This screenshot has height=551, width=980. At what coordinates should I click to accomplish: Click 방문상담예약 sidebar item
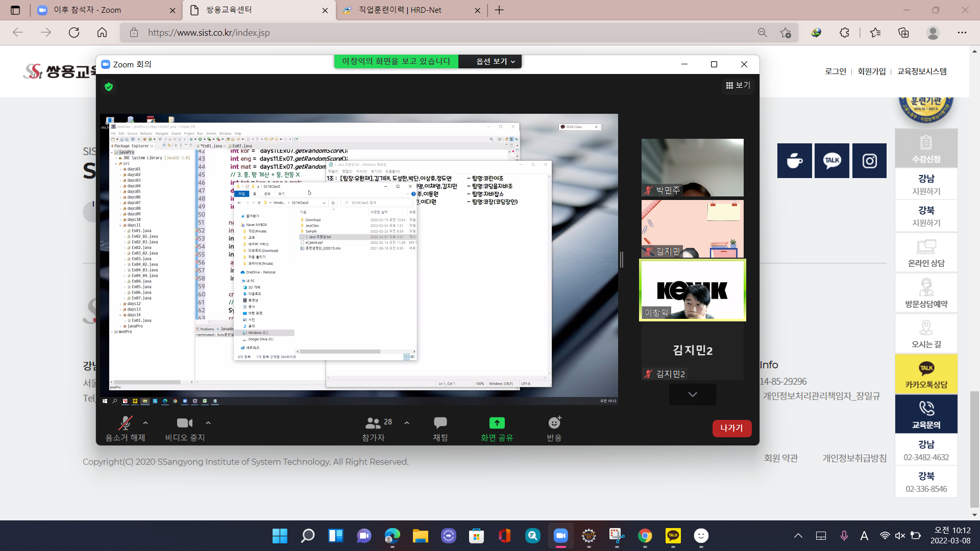pyautogui.click(x=926, y=294)
